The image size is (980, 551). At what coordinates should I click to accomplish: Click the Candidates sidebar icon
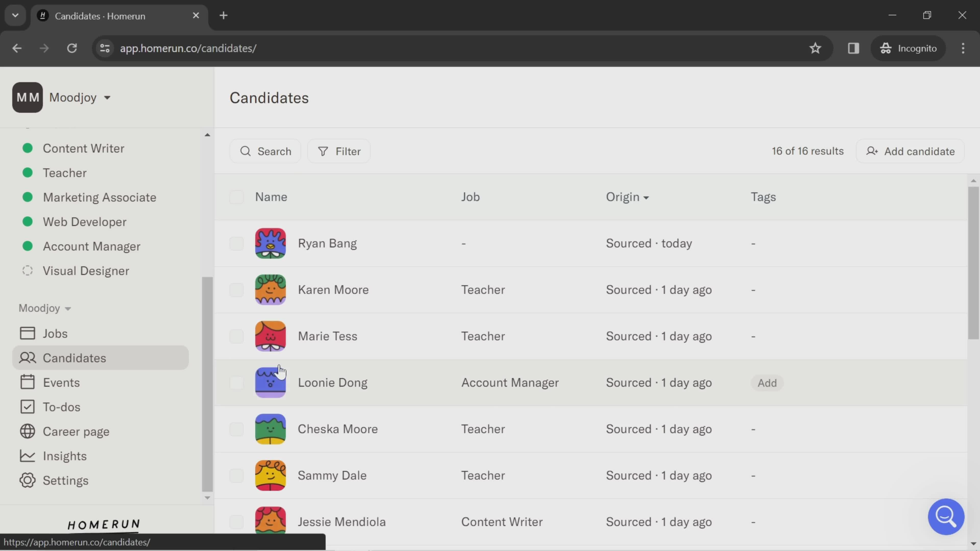coord(27,358)
